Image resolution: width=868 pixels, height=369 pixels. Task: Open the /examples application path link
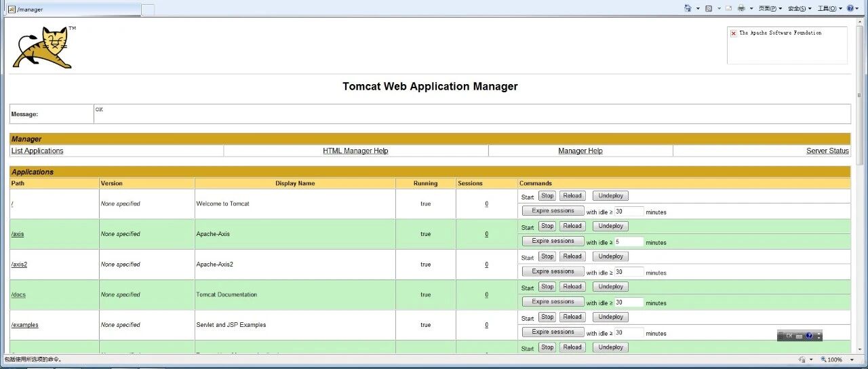pyautogui.click(x=24, y=325)
